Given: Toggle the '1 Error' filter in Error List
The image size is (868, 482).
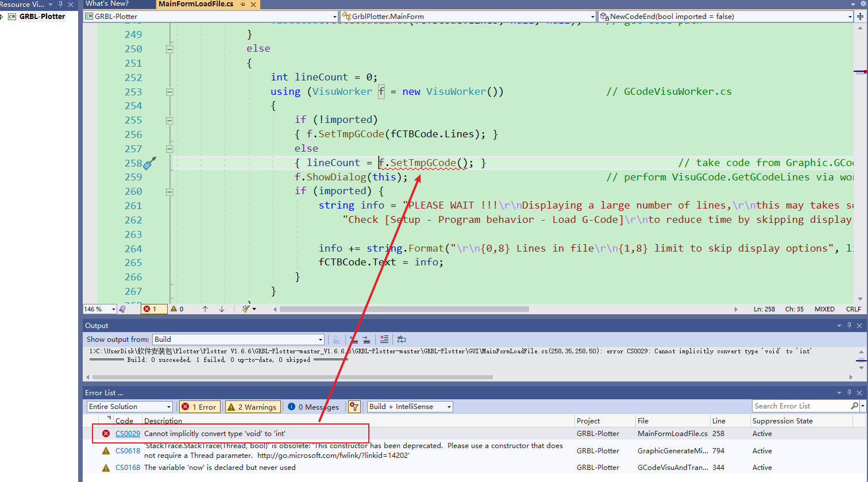Looking at the screenshot, I should [199, 407].
